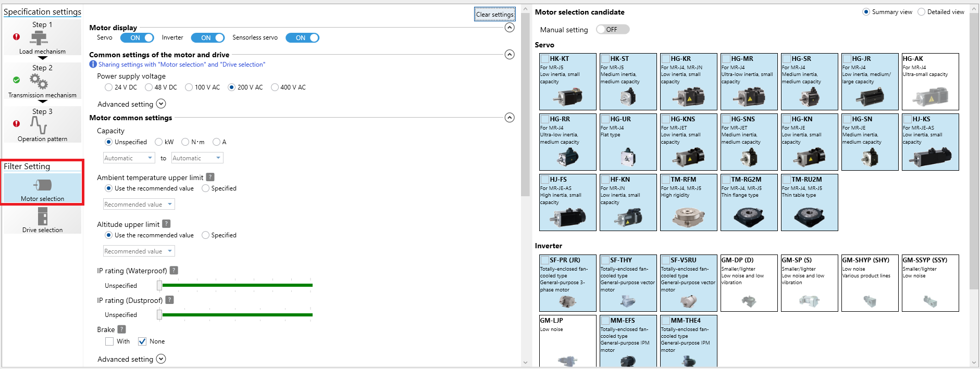Click help icon for Ambient temperature upper limit
The width and height of the screenshot is (980, 369).
pyautogui.click(x=210, y=177)
